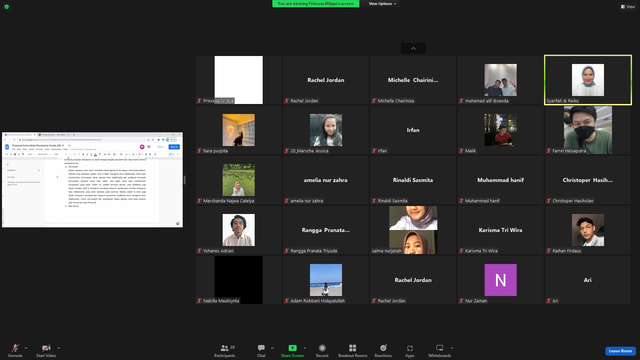Viewport: 640px width, 360px height.
Task: Select Rinaldi Sasmita's tile
Action: [x=413, y=180]
